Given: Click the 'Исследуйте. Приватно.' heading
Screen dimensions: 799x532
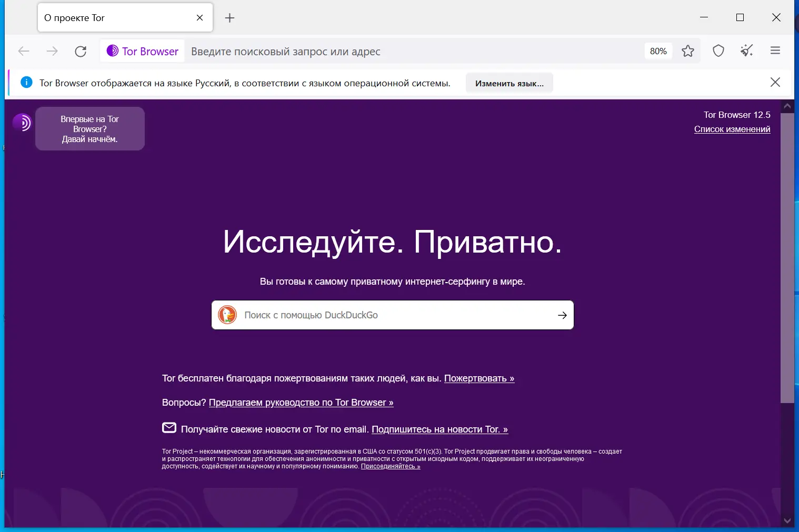Looking at the screenshot, I should [393, 242].
